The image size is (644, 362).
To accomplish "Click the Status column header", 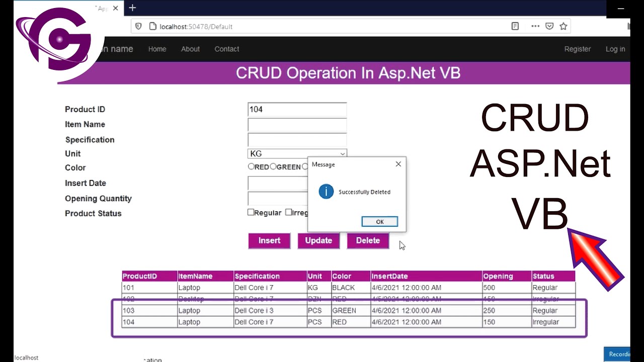I will 553,276.
